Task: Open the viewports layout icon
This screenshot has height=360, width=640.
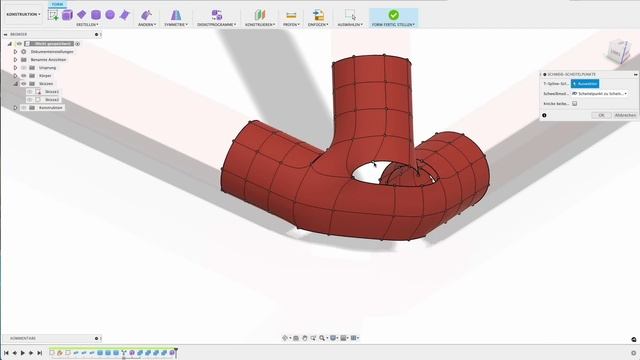Action: [x=354, y=338]
